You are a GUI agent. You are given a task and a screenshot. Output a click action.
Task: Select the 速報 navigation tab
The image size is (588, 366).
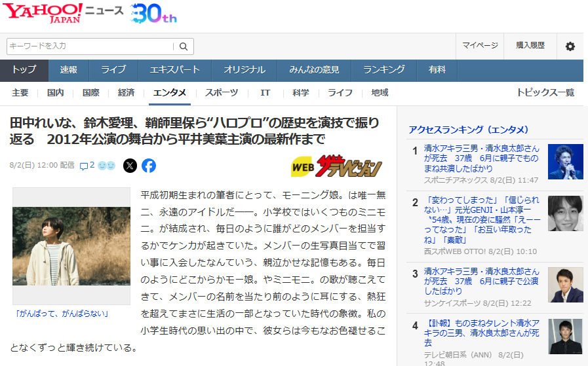coord(69,70)
